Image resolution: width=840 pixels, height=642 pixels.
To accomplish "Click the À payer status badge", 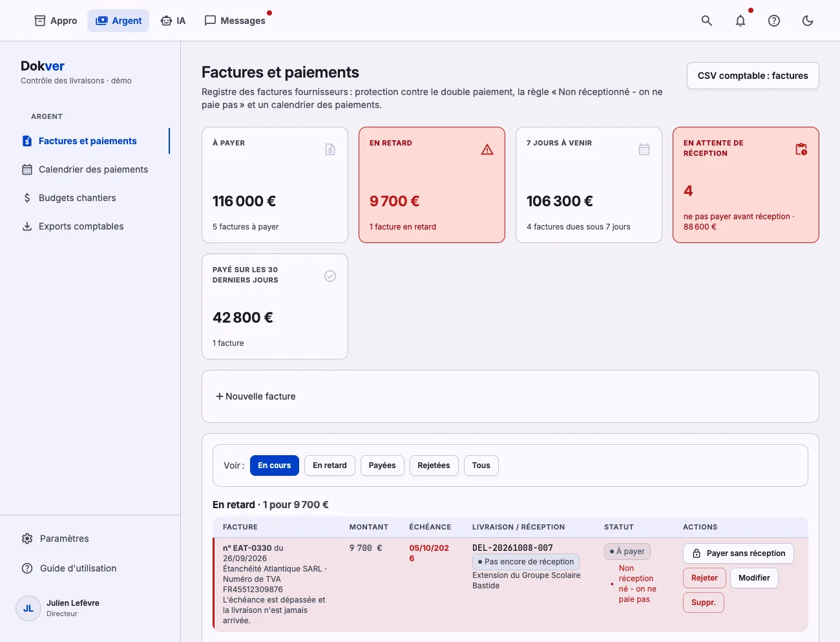I will click(627, 551).
